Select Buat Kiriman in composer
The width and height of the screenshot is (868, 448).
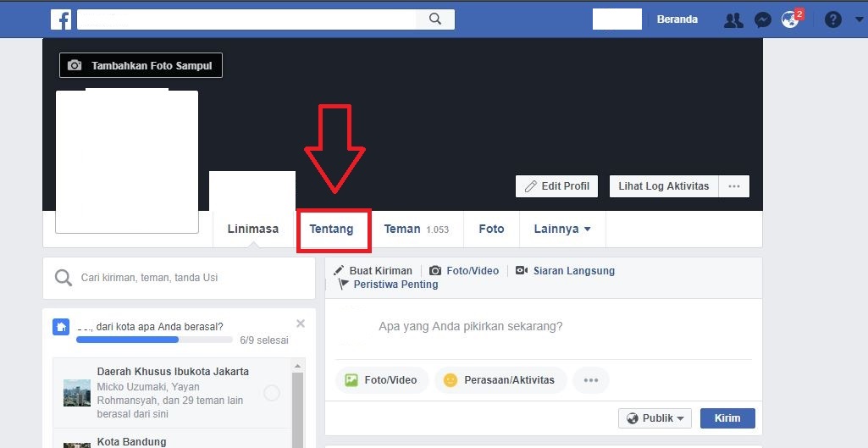(x=373, y=271)
